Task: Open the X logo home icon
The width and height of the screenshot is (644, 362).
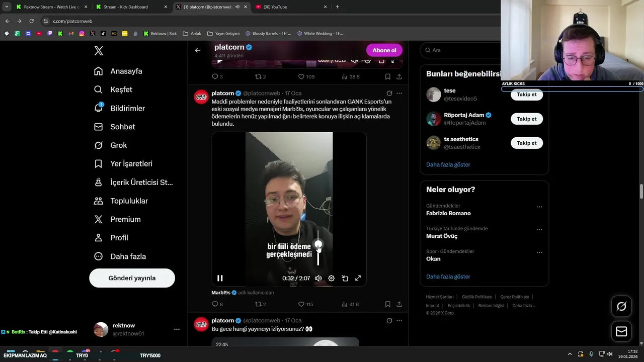Action: pos(99,51)
